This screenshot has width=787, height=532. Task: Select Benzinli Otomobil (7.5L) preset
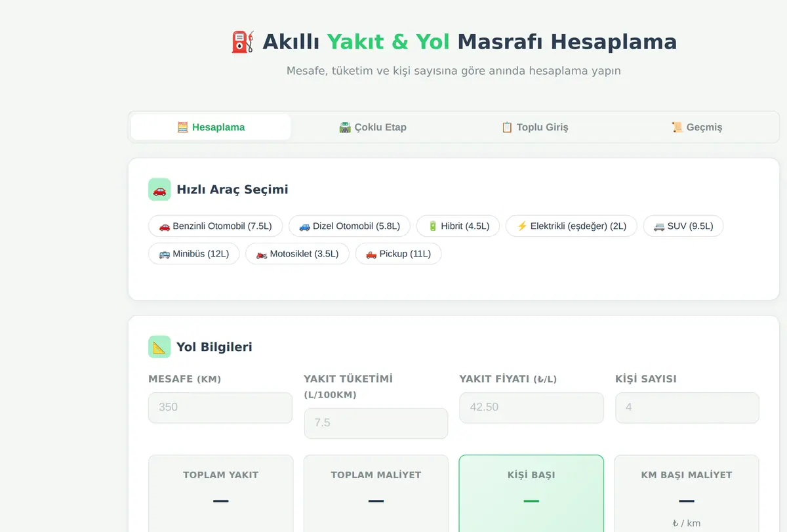[215, 226]
